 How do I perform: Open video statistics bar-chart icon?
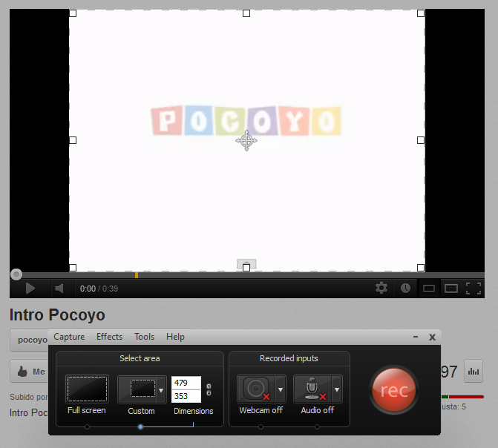[474, 371]
